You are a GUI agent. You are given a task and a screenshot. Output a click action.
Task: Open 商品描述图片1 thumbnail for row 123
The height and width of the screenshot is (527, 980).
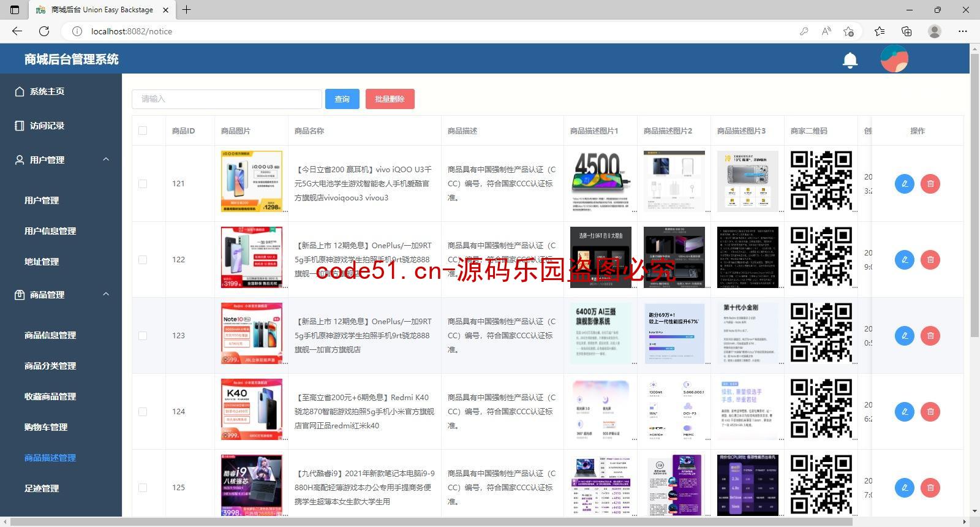pos(601,333)
